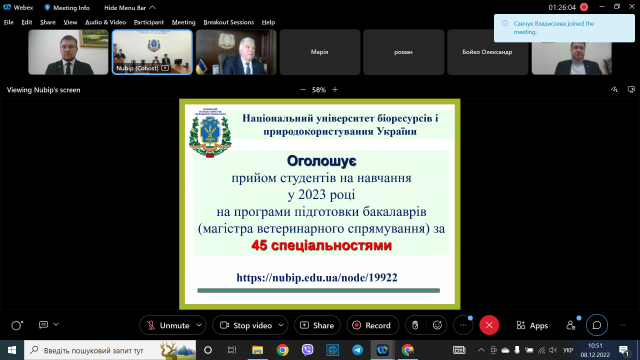Open chat panel icon
This screenshot has height=360, width=640.
(597, 325)
